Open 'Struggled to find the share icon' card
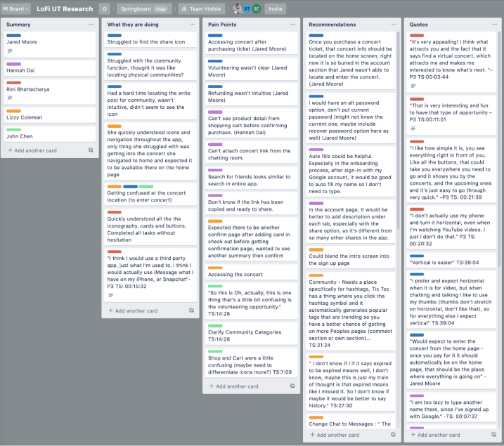The width and height of the screenshot is (504, 446). [150, 39]
